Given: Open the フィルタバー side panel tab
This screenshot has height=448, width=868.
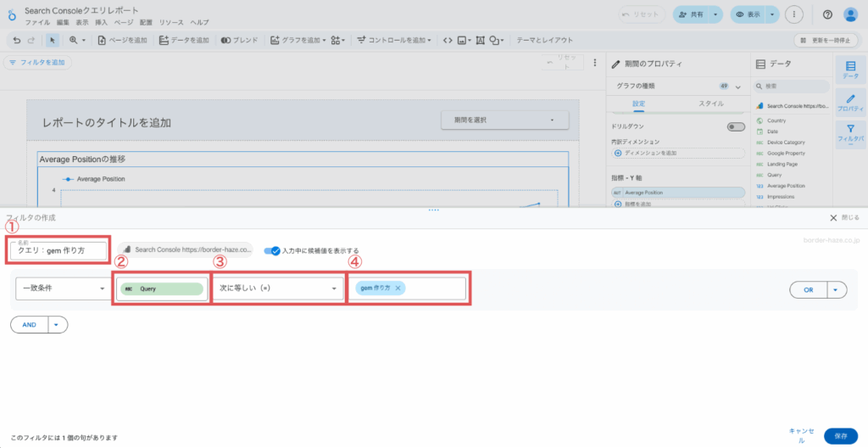Looking at the screenshot, I should 850,134.
